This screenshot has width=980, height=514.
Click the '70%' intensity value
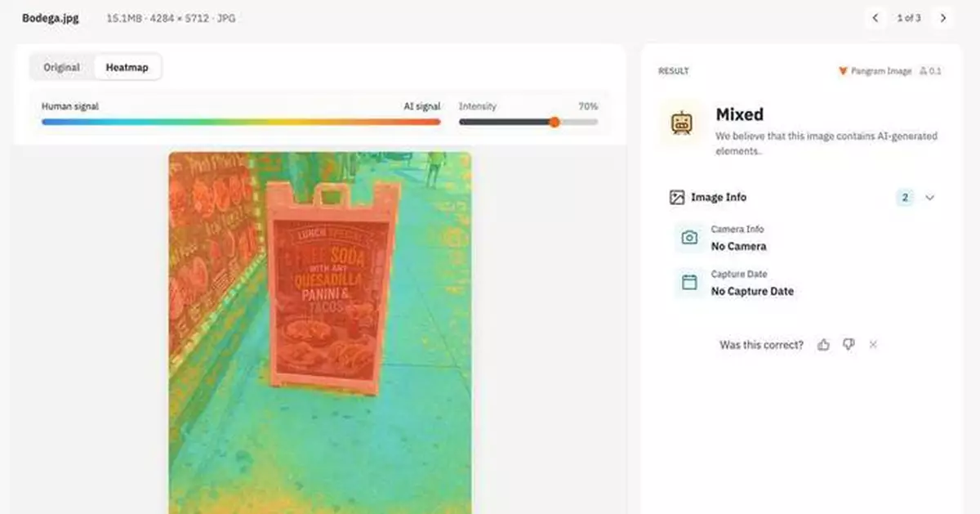point(588,106)
